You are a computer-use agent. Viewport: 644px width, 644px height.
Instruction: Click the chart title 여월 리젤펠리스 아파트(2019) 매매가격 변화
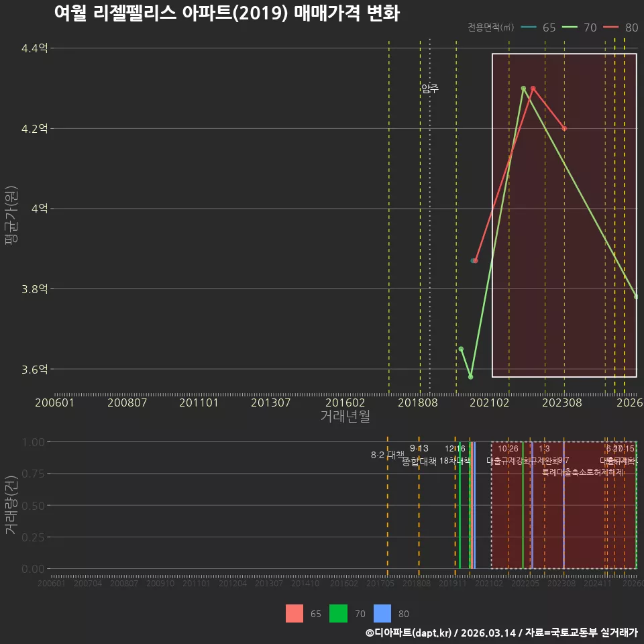point(227,13)
